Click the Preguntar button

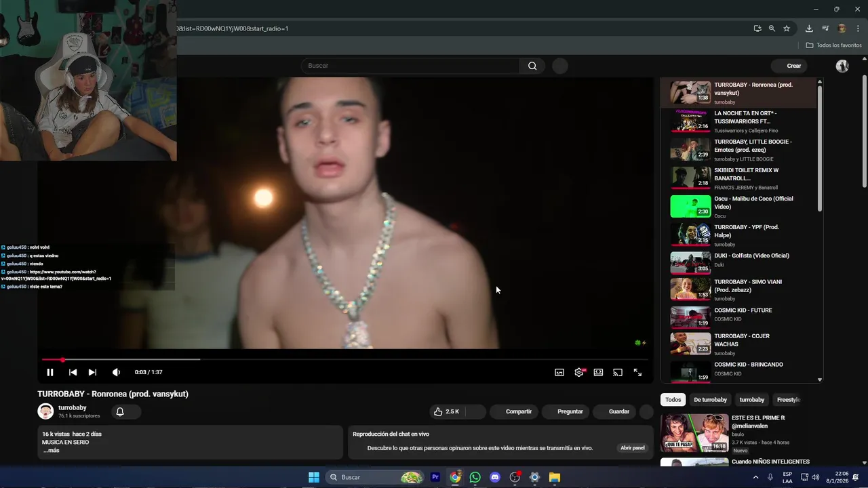click(x=566, y=411)
